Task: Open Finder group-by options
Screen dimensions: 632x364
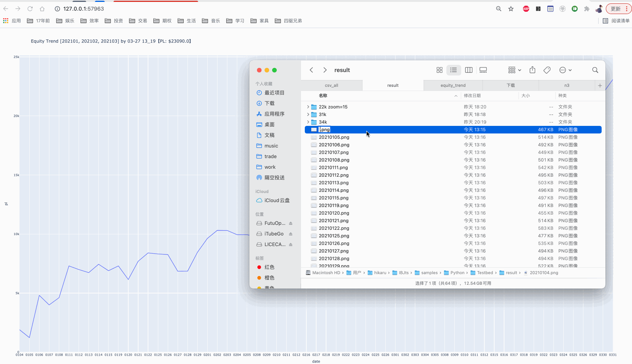Action: (x=515, y=70)
